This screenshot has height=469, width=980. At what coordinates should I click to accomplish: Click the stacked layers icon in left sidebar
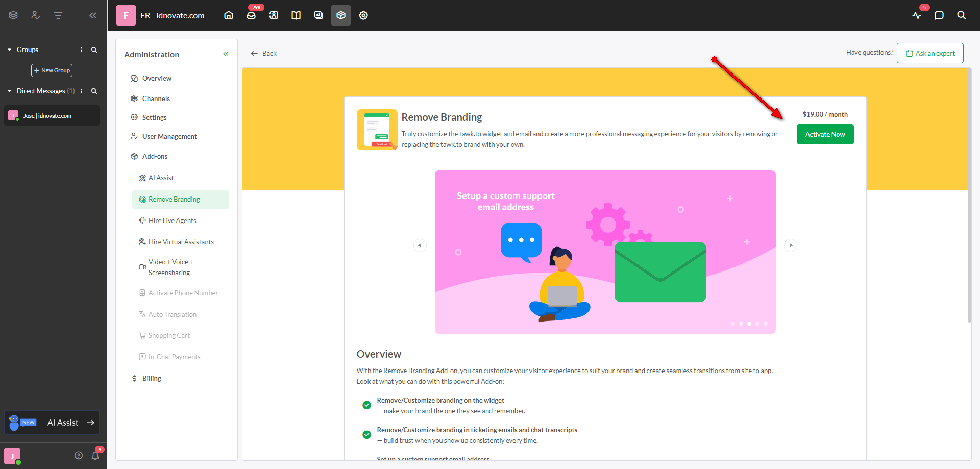13,15
